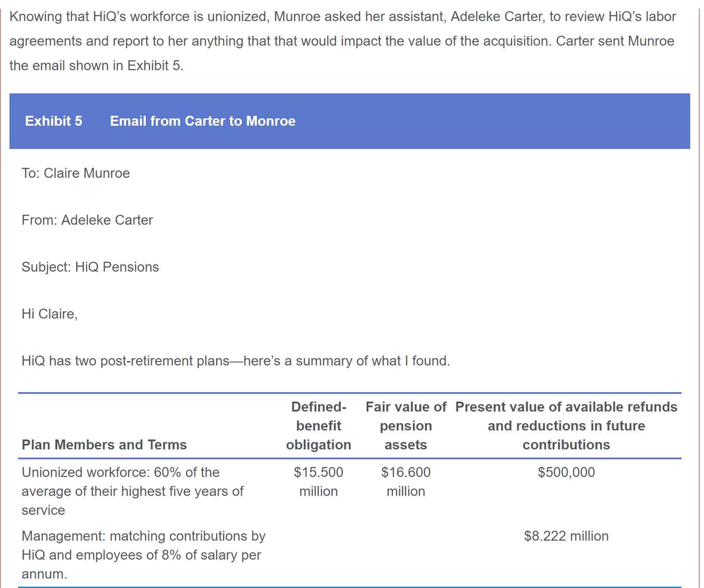Click the 'Email from Carter to Monroe' title
This screenshot has height=588, width=704.
click(203, 121)
